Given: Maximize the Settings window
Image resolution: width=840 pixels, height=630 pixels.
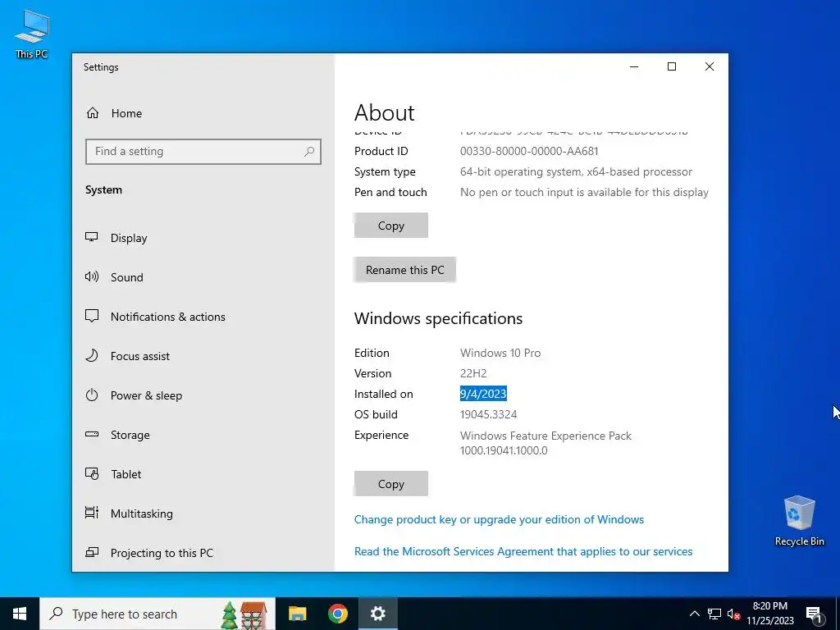Looking at the screenshot, I should [x=672, y=66].
